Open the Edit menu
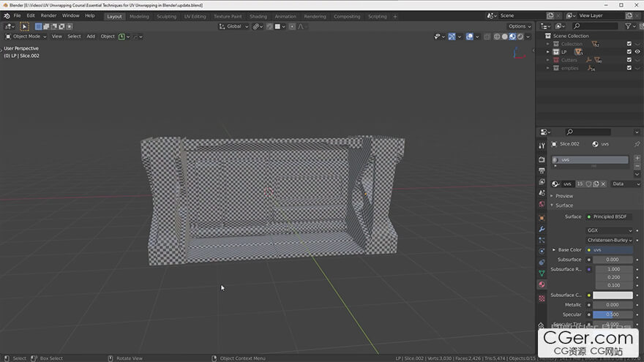This screenshot has width=644, height=362. (31, 15)
